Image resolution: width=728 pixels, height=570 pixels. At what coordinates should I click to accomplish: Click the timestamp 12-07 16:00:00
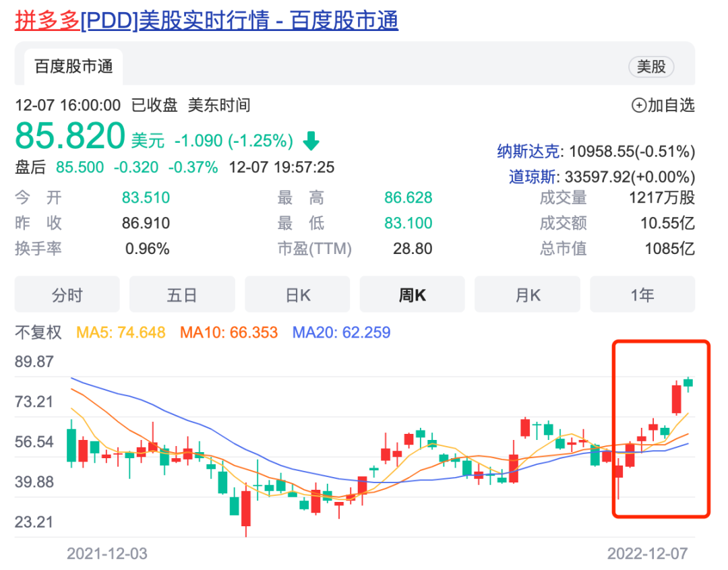[x=68, y=105]
